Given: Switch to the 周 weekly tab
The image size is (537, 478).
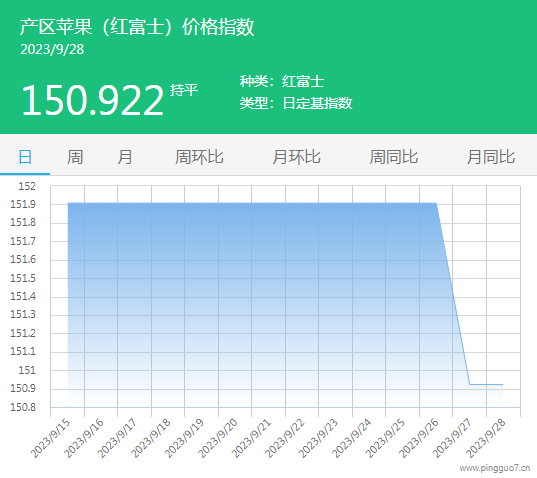Looking at the screenshot, I should [x=75, y=157].
